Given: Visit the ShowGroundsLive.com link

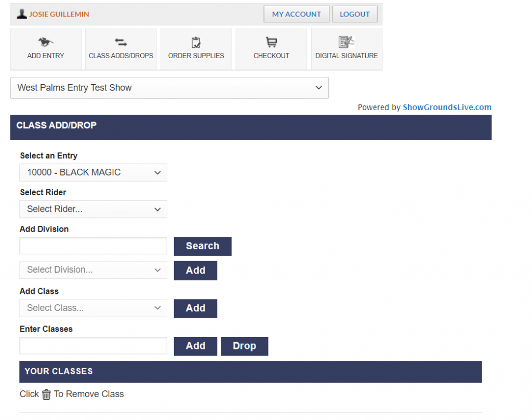Looking at the screenshot, I should 447,107.
